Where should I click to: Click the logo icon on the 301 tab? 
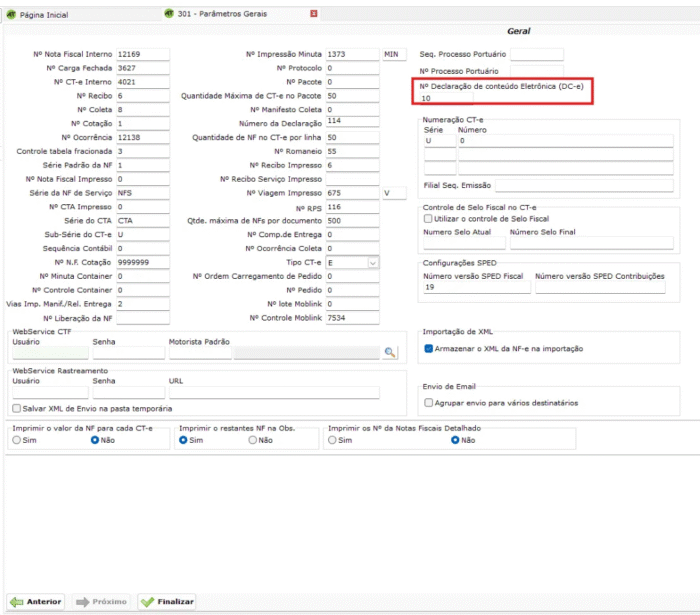coord(168,14)
